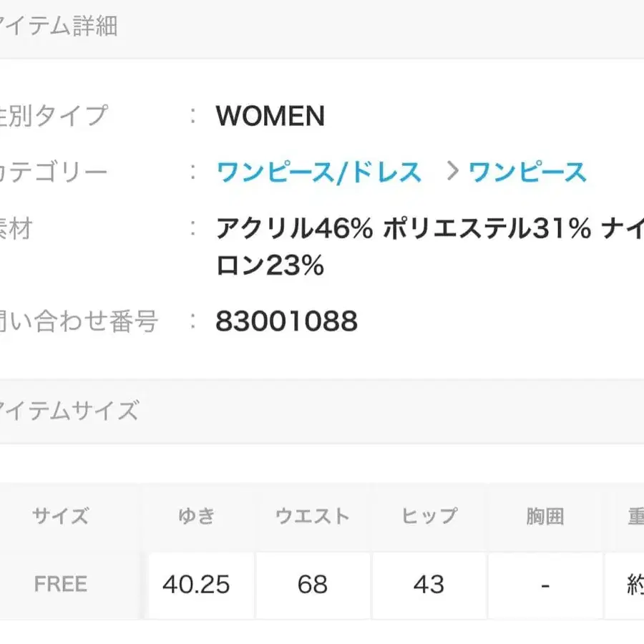Select the アイテムサイズ section header
644x644 pixels.
68,409
